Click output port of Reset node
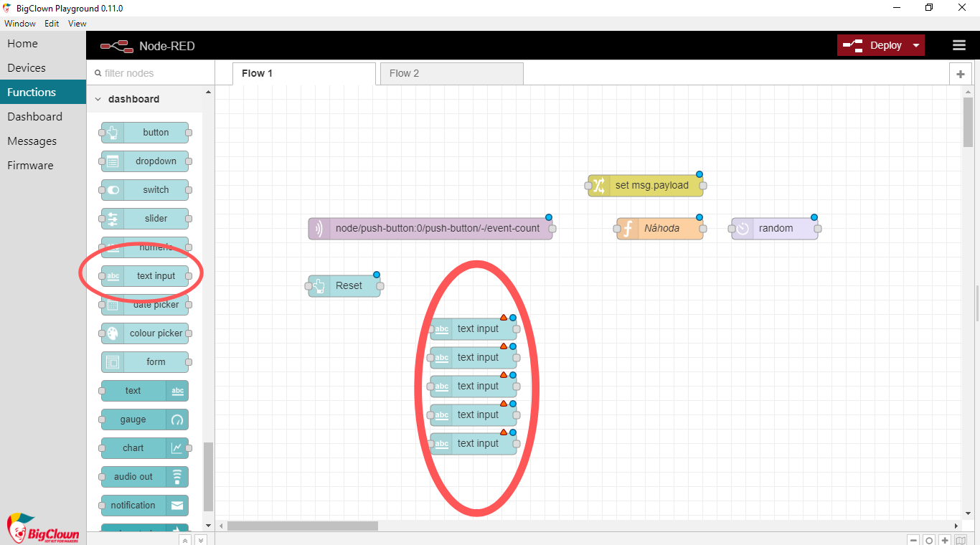This screenshot has width=980, height=545. 380,286
